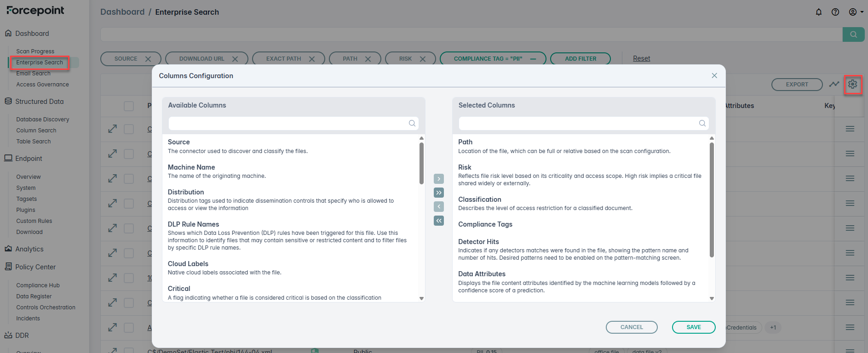This screenshot has width=868, height=353.
Task: Open the notifications bell icon
Action: (819, 12)
